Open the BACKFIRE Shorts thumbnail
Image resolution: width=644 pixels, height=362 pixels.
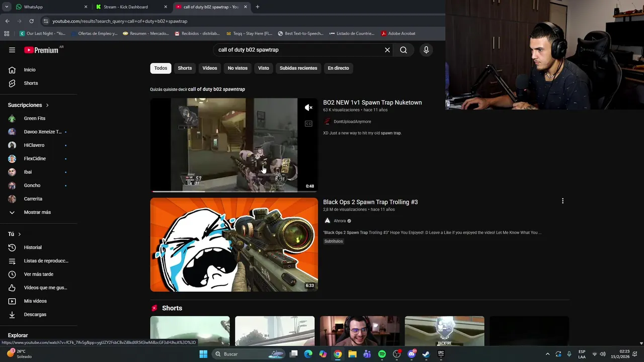click(445, 331)
